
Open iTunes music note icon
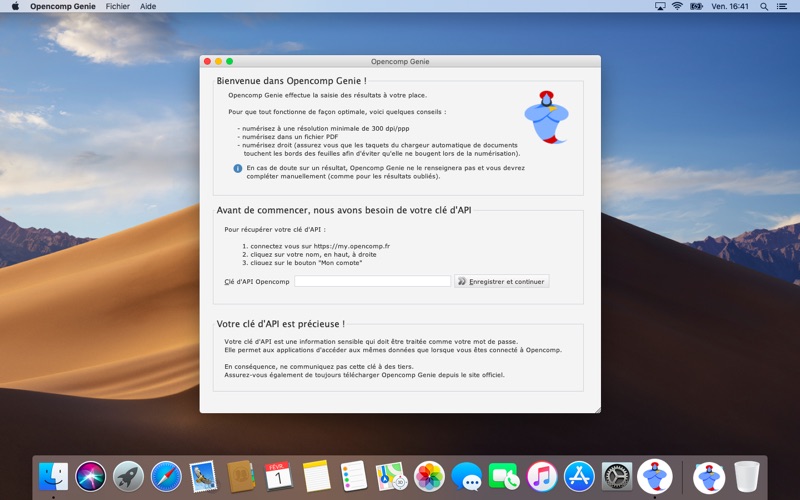click(x=541, y=477)
